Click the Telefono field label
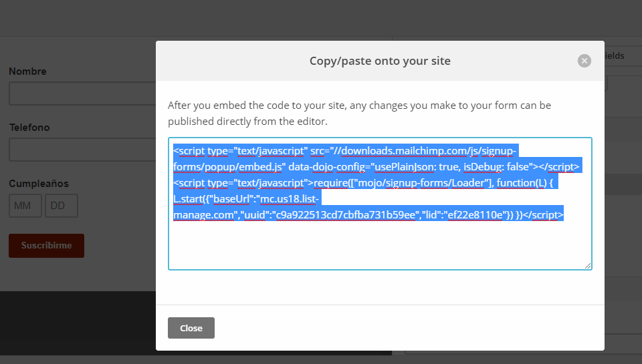Viewport: 642px width, 364px height. pyautogui.click(x=29, y=128)
